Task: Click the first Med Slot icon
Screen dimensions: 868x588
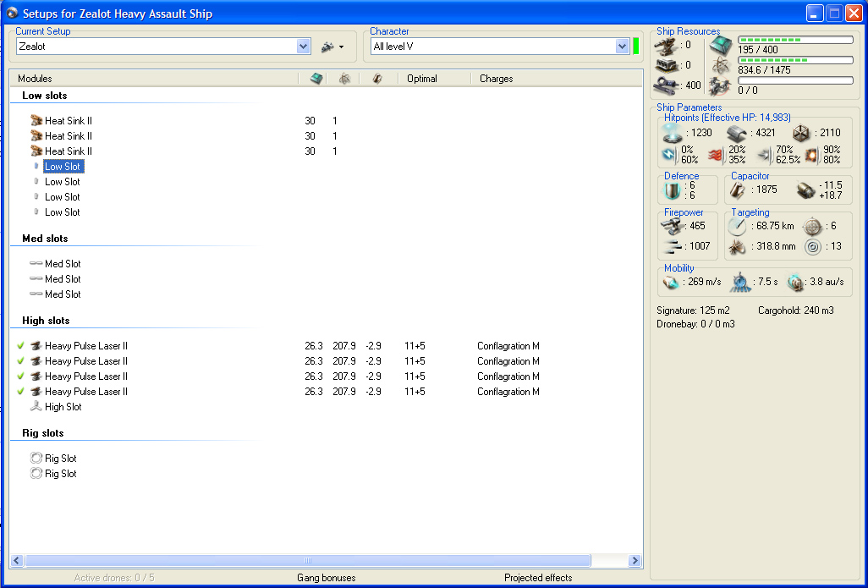Action: coord(36,264)
